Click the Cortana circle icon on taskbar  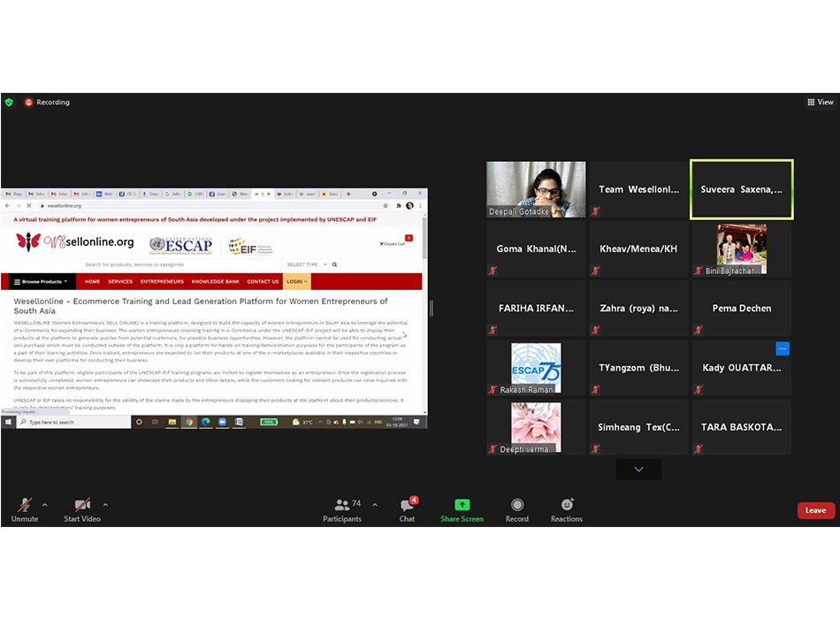tap(140, 423)
